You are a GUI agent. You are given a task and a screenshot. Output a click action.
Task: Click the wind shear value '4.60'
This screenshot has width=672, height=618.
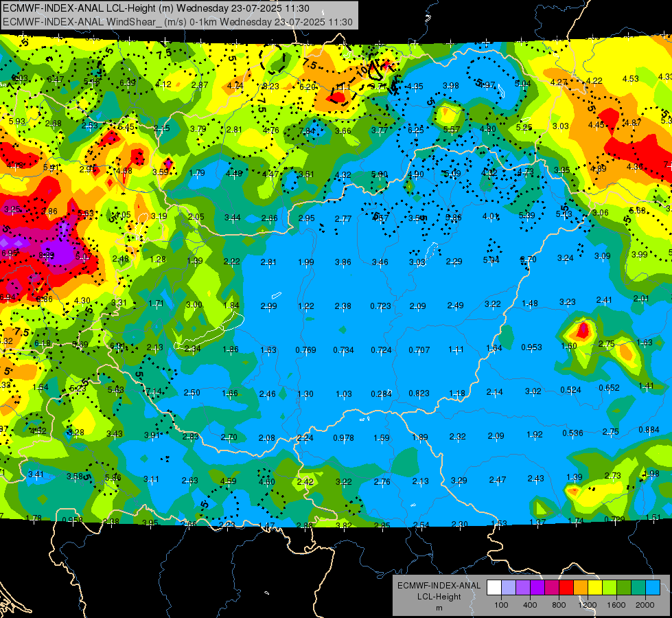266,482
